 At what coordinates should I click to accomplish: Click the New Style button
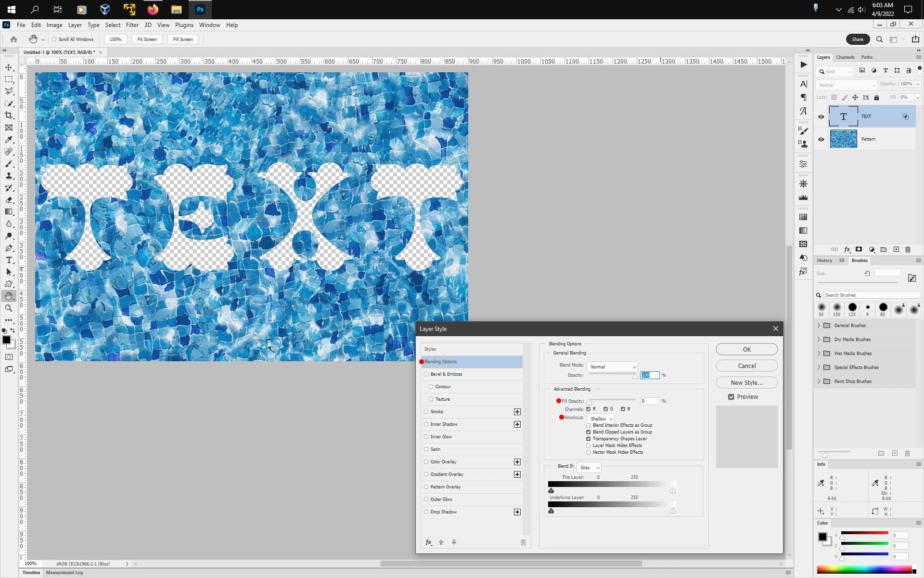[x=746, y=382]
